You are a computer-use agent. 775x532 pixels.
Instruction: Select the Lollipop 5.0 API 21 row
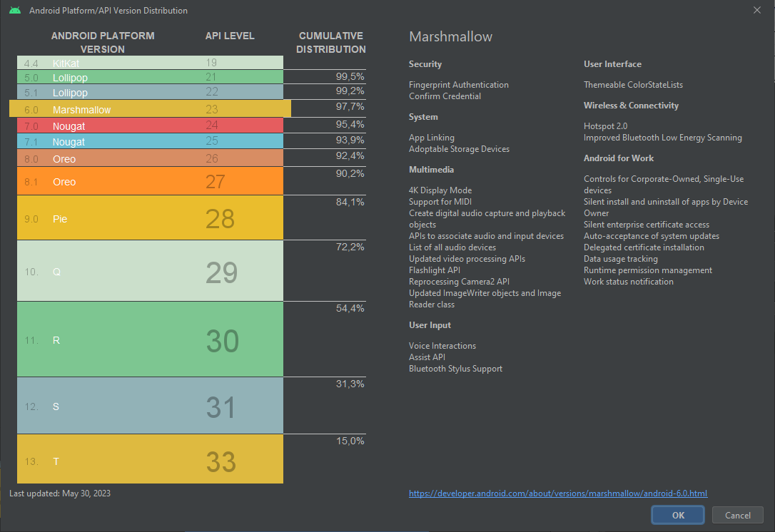[x=150, y=77]
